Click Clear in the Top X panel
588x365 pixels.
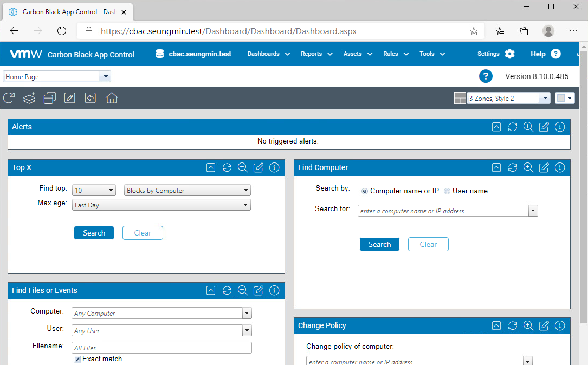[x=143, y=233]
